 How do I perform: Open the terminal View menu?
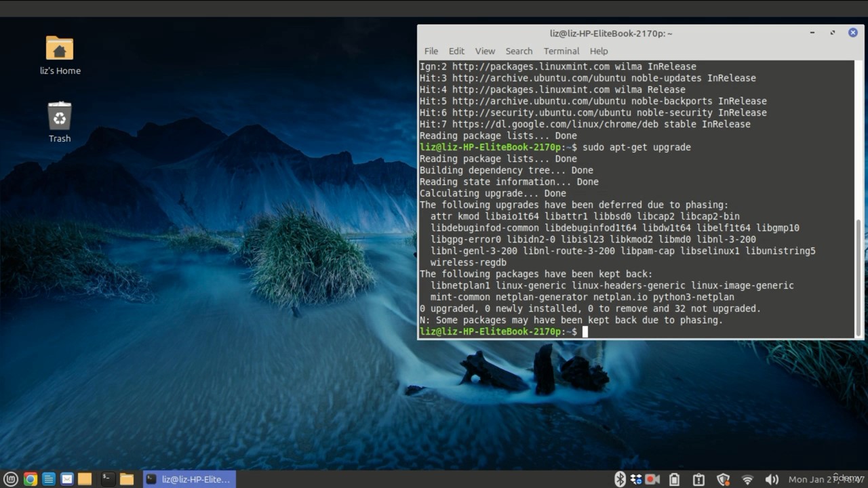(485, 51)
